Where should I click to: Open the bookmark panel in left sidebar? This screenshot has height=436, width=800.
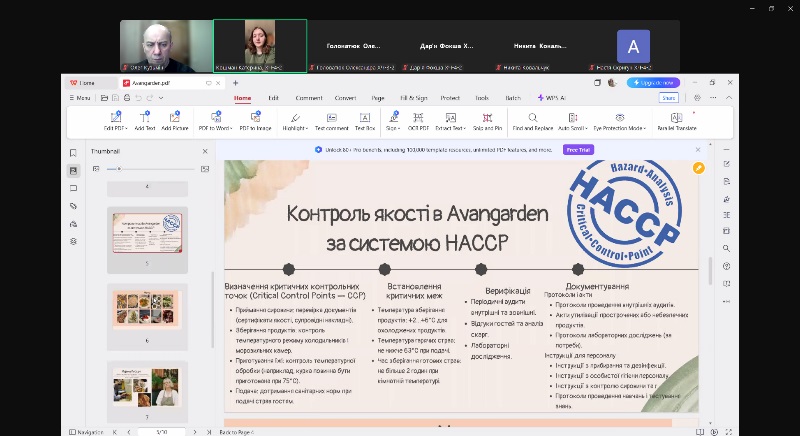(x=73, y=152)
